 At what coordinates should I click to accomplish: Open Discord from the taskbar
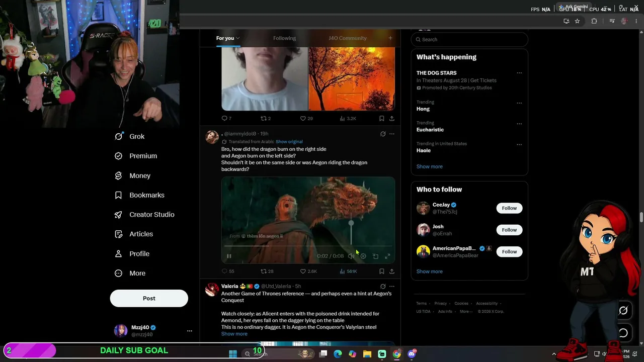pos(412,354)
